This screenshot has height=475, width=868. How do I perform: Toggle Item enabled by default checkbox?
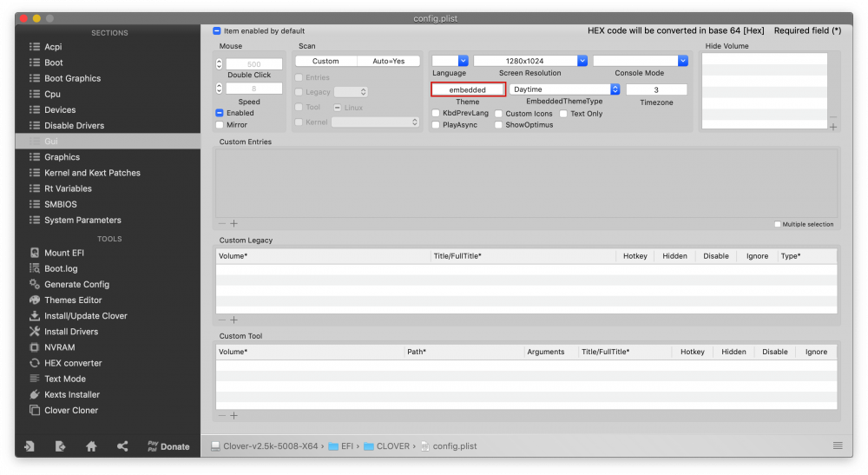217,31
